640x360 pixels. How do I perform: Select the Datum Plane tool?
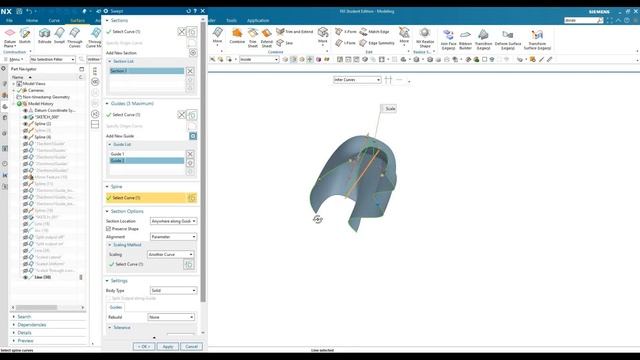click(x=10, y=38)
